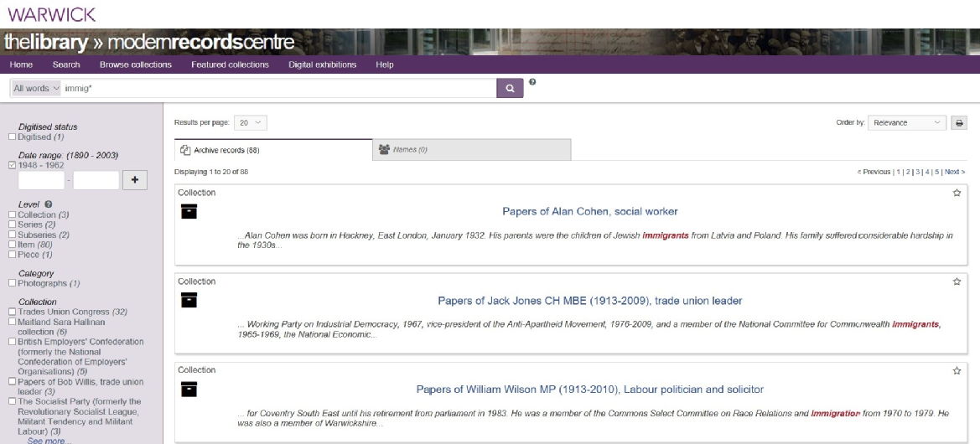Screen dimensions: 980x444
Task: Uncheck the 1948 - 1962 date range
Action: [11, 165]
